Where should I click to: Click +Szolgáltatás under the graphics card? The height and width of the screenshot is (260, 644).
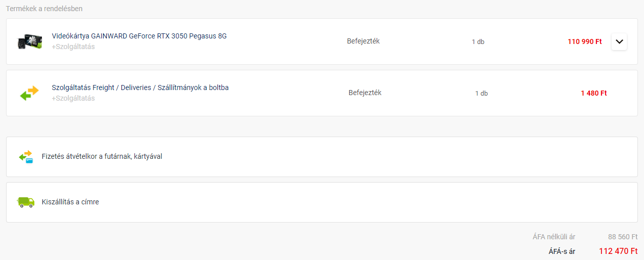[x=73, y=47]
